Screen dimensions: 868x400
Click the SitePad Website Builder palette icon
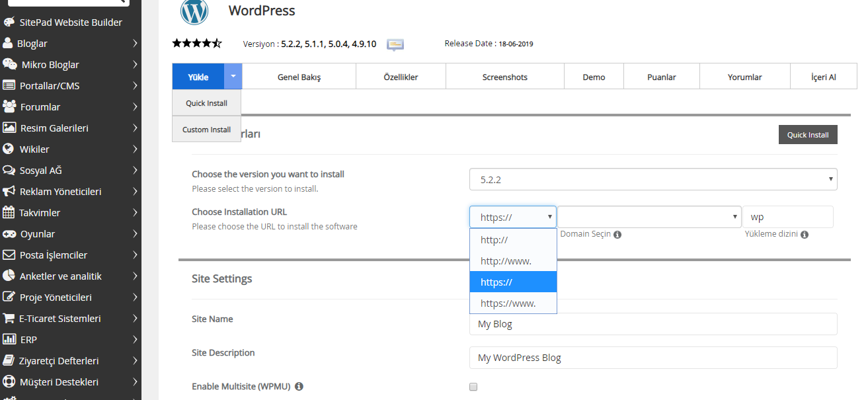[x=9, y=22]
